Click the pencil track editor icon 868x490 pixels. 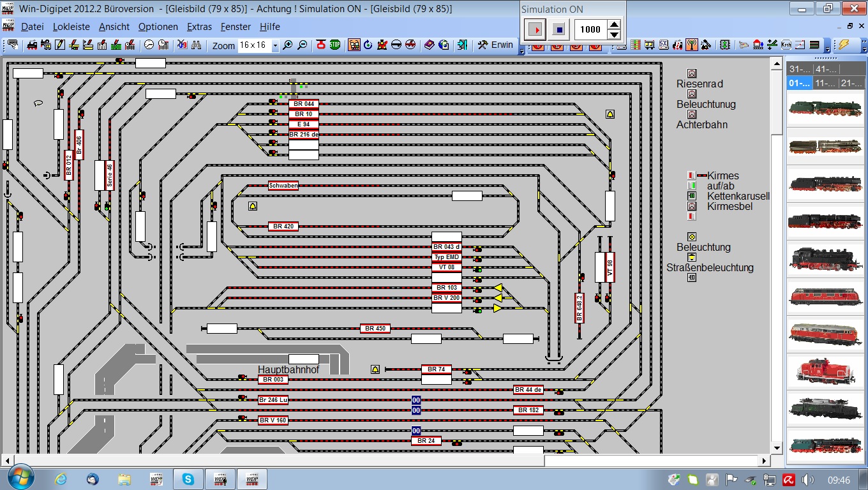point(59,45)
